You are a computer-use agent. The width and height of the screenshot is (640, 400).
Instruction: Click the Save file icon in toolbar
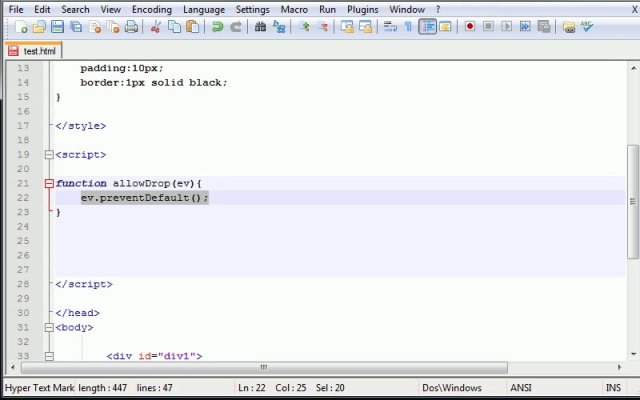[57, 27]
